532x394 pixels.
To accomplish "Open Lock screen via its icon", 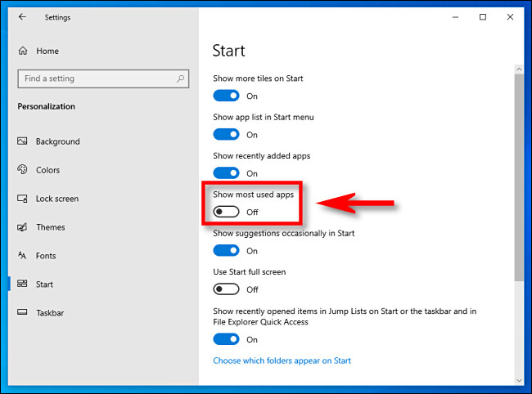I will (x=22, y=199).
